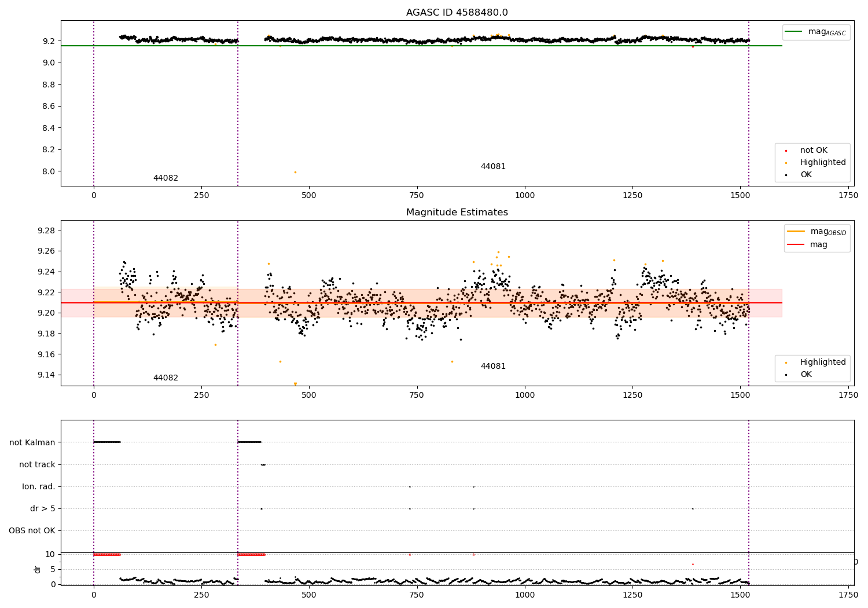This screenshot has height=608, width=868.
Task: Click the plot title 'AGASC ID 4588480.0'
Action: pyautogui.click(x=457, y=13)
